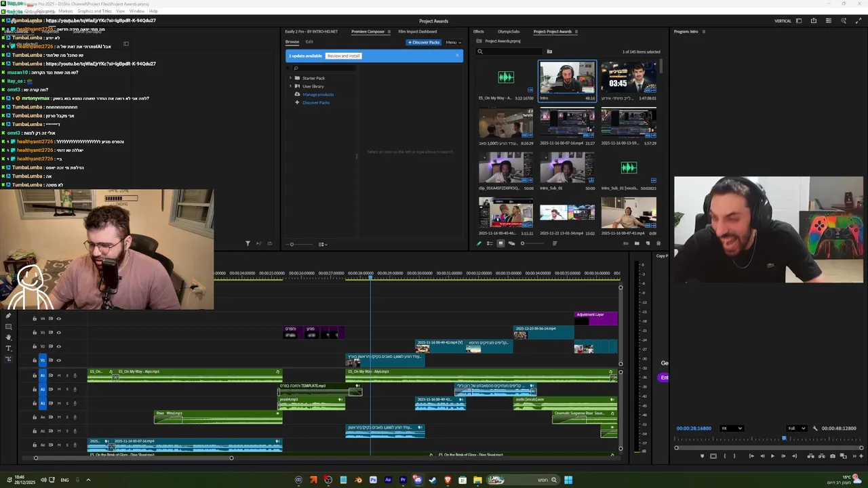The height and width of the screenshot is (488, 868).
Task: Step back one frame
Action: coord(762,456)
